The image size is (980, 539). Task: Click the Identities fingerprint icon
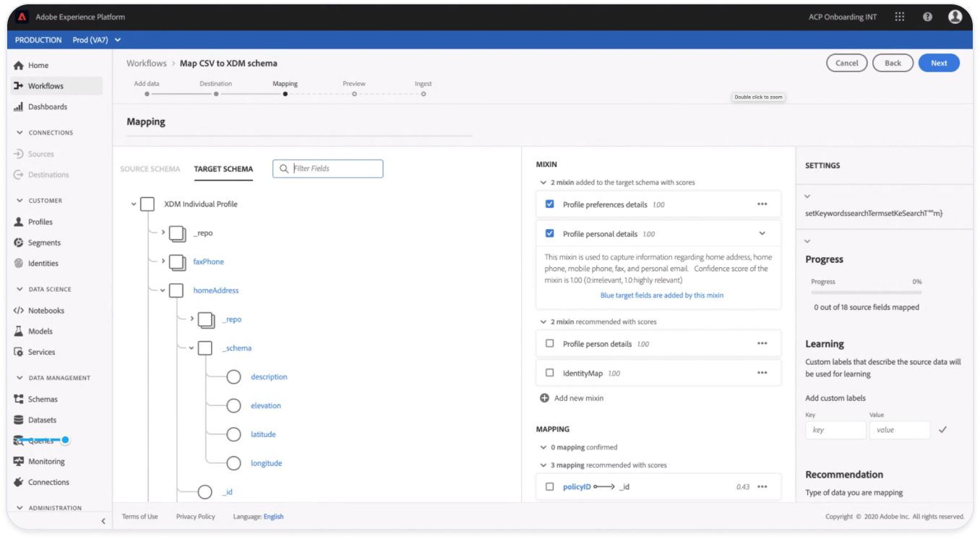(x=19, y=264)
